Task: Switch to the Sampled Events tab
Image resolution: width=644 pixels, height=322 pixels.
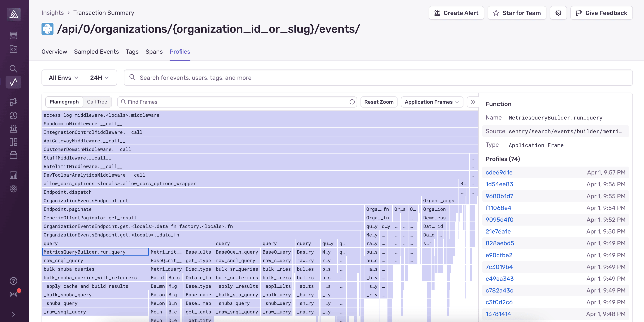Action: (96, 52)
